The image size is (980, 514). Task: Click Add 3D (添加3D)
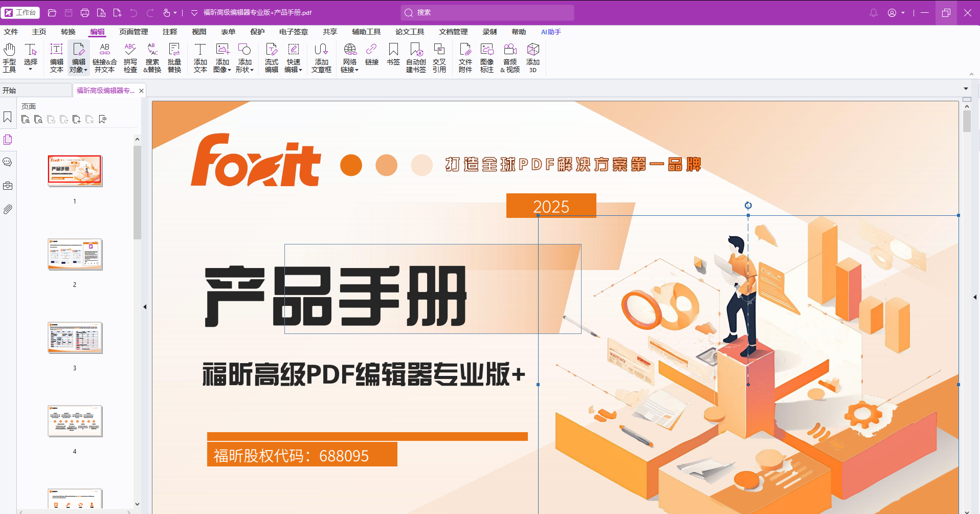(x=533, y=58)
